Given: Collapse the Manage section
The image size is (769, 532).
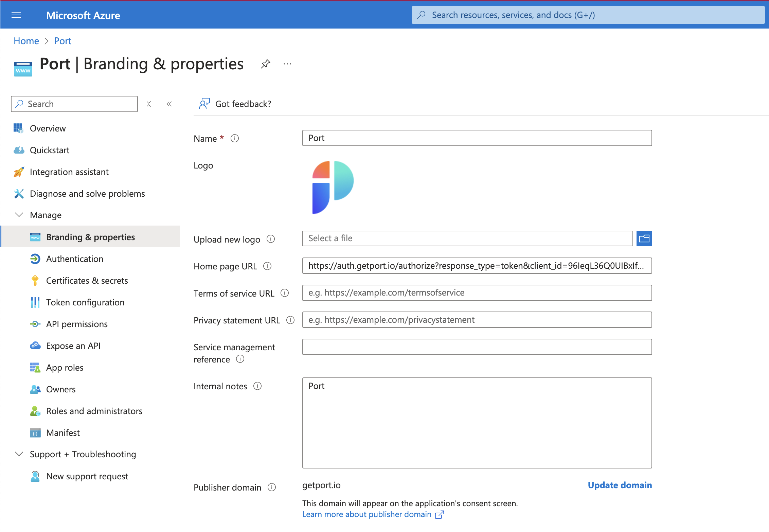Looking at the screenshot, I should pyautogui.click(x=19, y=215).
